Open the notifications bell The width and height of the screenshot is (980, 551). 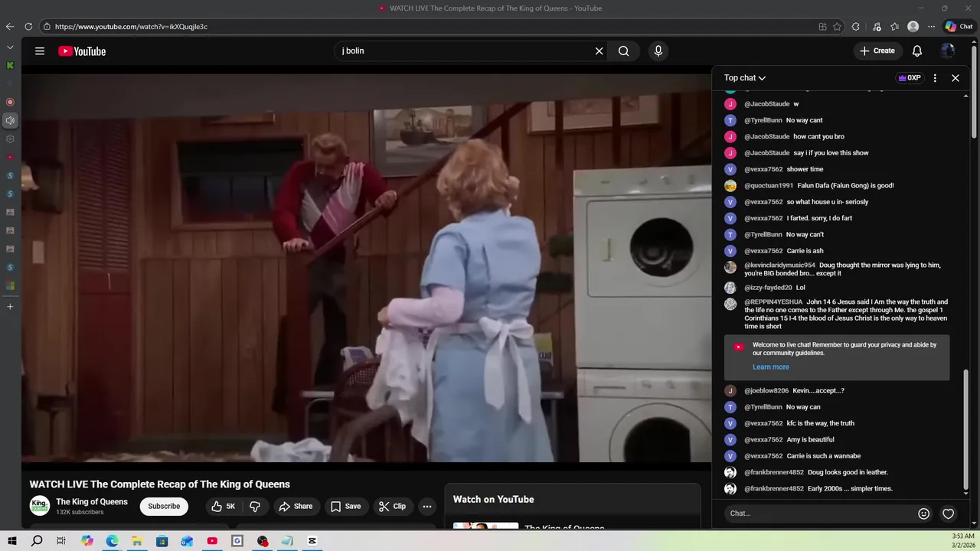(917, 51)
